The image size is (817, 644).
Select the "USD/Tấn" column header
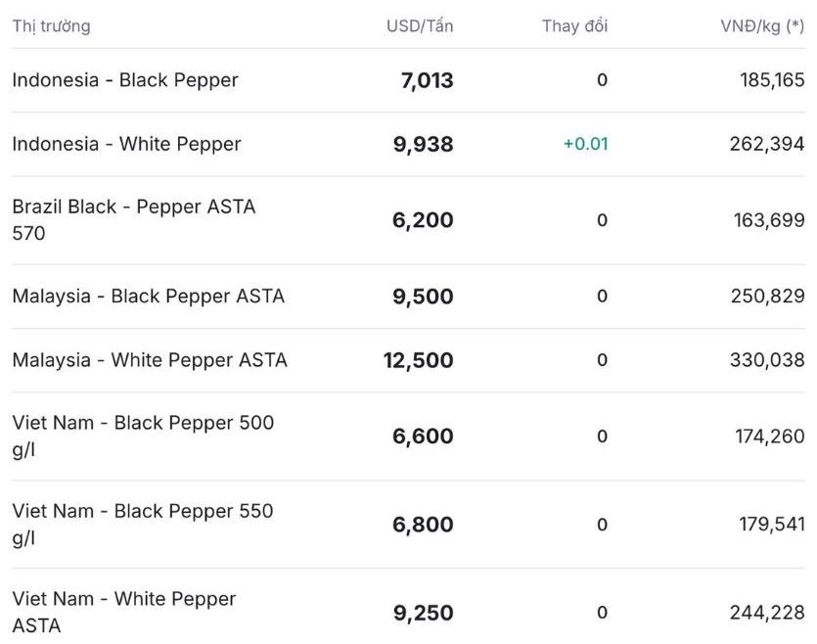coord(420,26)
